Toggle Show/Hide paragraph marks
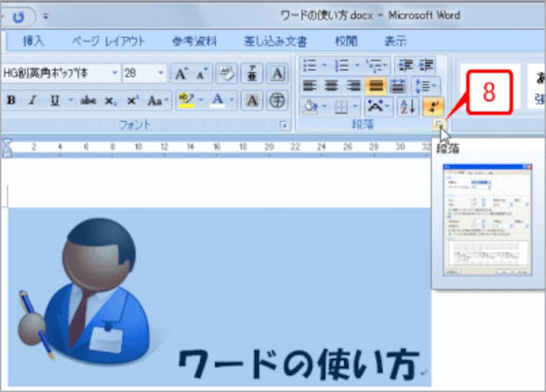 433,106
